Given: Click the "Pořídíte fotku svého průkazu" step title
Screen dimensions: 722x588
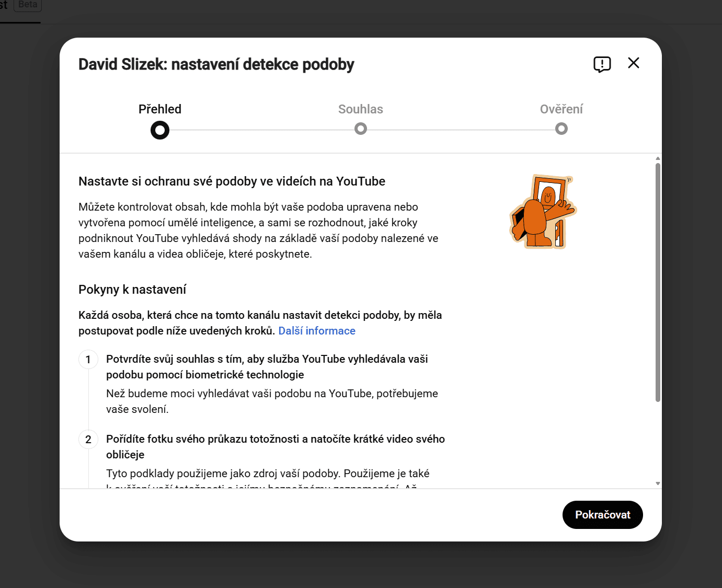Looking at the screenshot, I should point(276,447).
